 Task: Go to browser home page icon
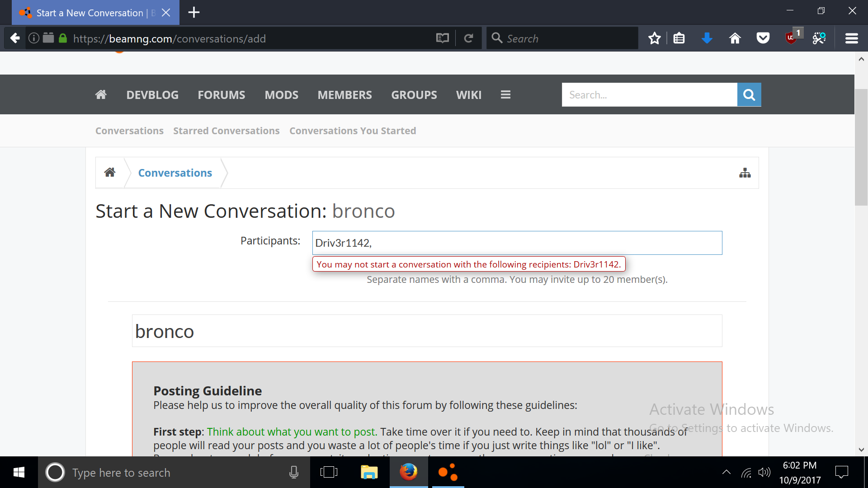click(x=735, y=38)
